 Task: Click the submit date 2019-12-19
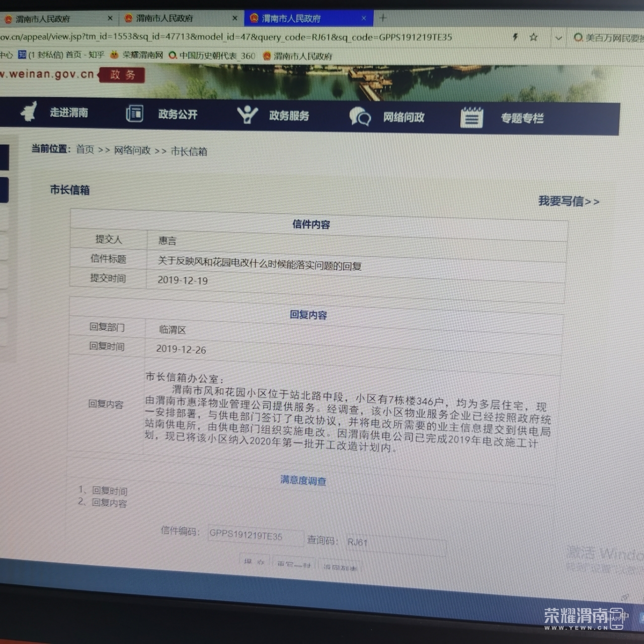[183, 280]
